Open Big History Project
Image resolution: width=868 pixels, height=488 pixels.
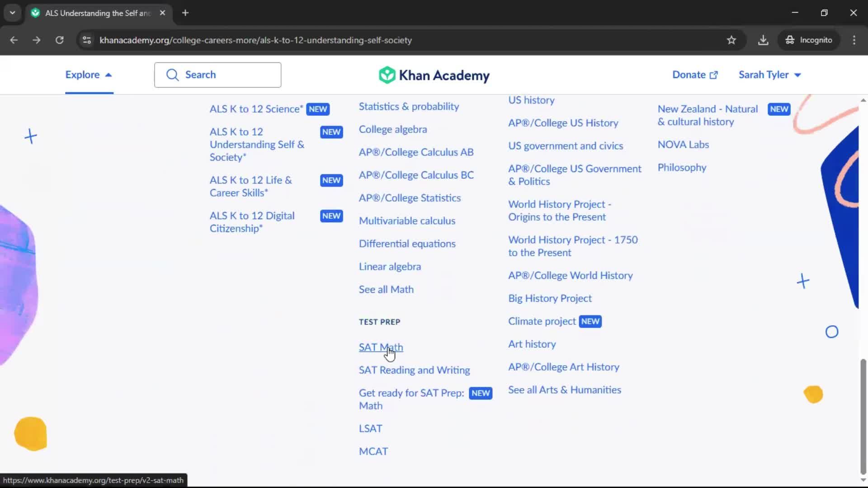click(x=550, y=299)
